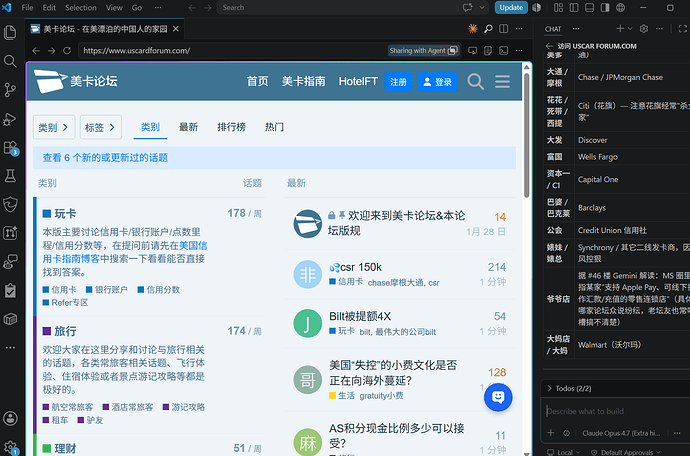Screen dimensions: 690x456
Task: Click the globe icon in title bar
Action: [620, 7]
